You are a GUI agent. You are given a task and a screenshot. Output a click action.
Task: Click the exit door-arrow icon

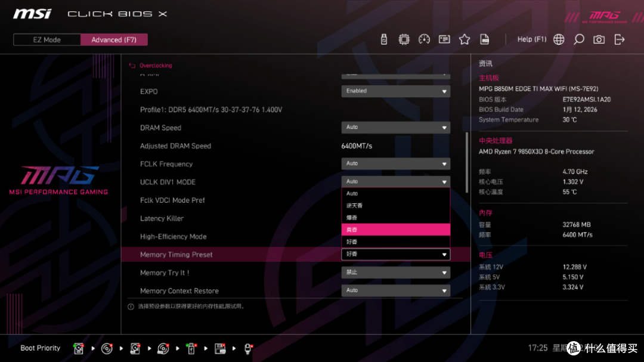coord(619,39)
